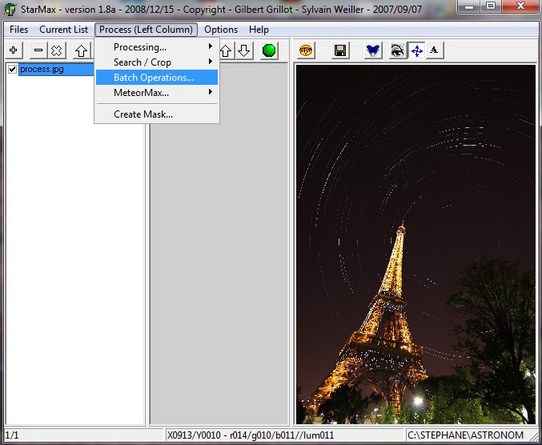Click the orange stop sign icon

[x=306, y=50]
